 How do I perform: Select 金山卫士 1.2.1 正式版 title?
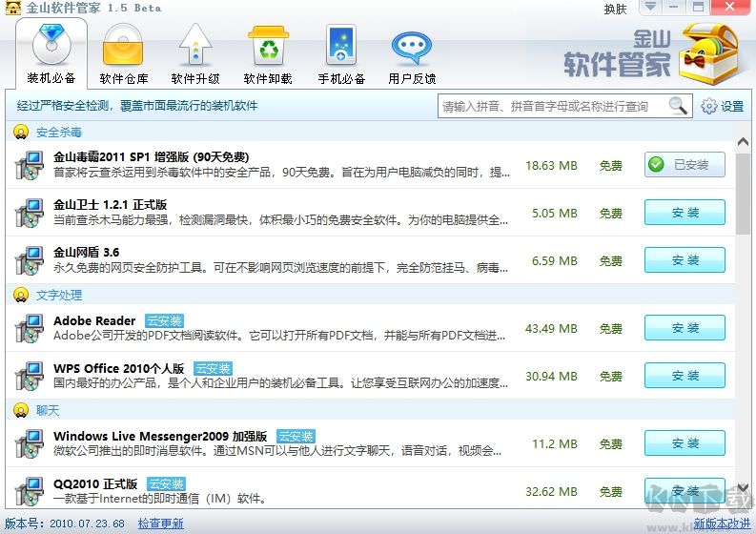tap(110, 204)
